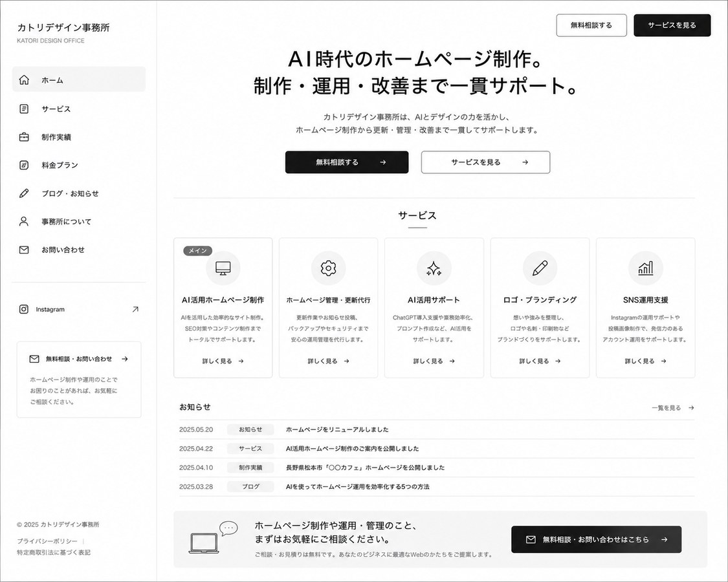Click the outlined hero サービスを見る button

[485, 162]
